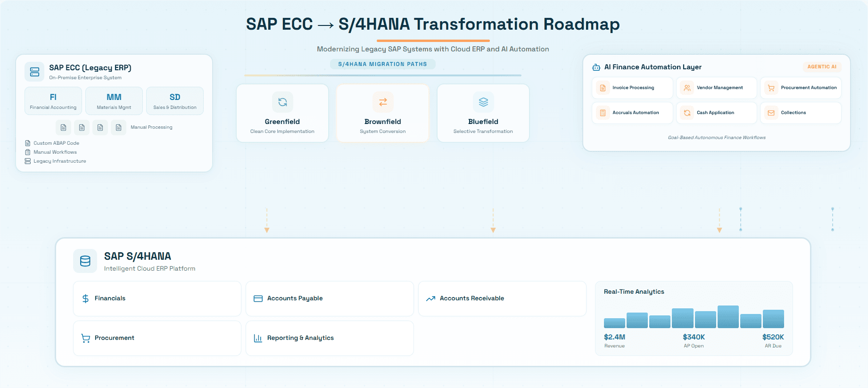
Task: Open the Procurement Automation tile
Action: click(801, 88)
